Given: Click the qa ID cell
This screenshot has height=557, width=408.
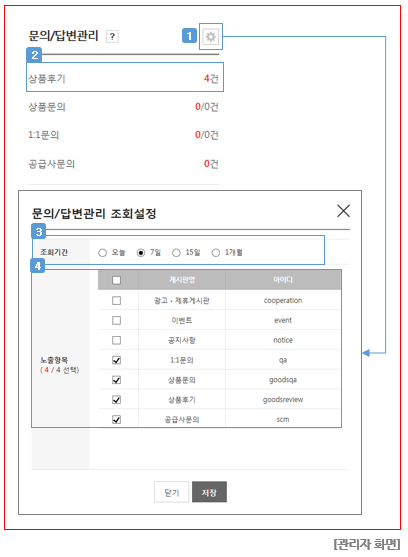Looking at the screenshot, I should tap(283, 360).
